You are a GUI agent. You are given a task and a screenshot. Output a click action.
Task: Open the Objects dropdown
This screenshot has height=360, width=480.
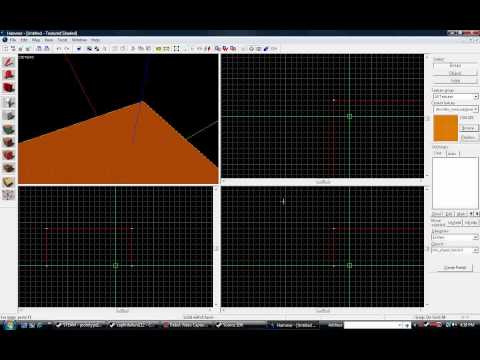click(455, 250)
